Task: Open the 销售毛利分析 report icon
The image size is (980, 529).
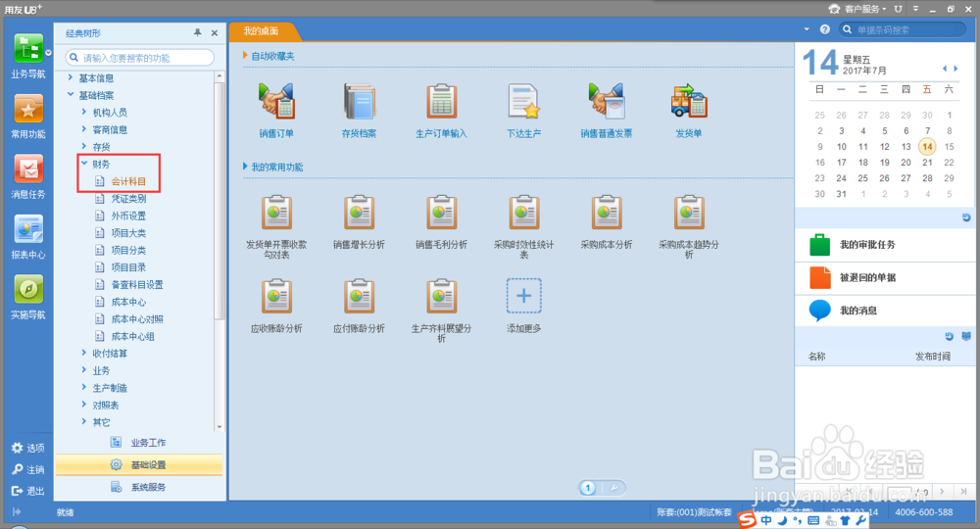Action: 441,213
